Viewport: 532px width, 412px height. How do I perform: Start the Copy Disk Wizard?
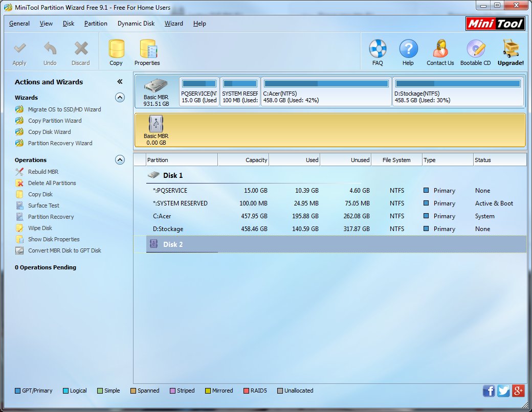tap(43, 131)
